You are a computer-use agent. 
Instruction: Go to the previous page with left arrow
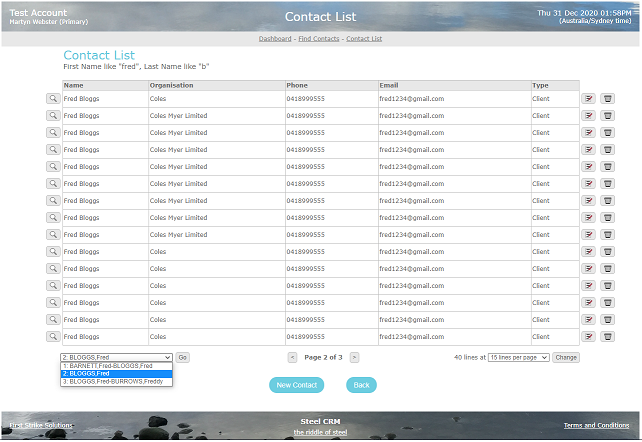point(292,357)
